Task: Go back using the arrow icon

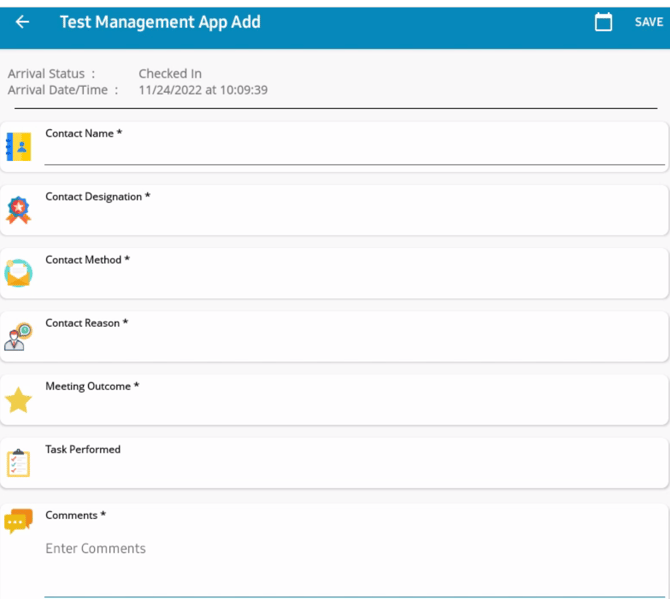Action: [x=22, y=22]
